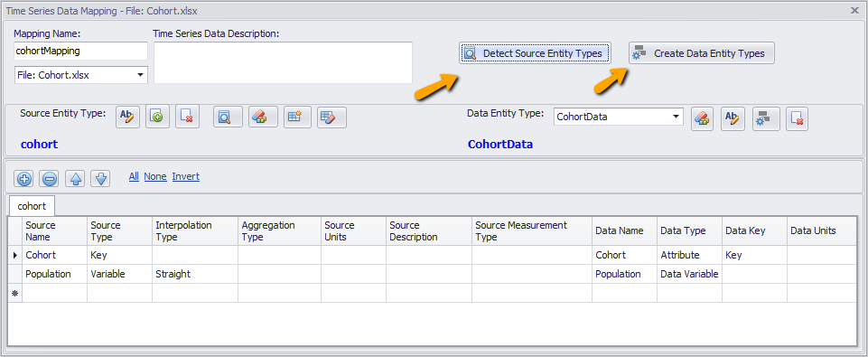The height and width of the screenshot is (357, 868).
Task: Select the Population cell under Source Name
Action: click(x=54, y=274)
